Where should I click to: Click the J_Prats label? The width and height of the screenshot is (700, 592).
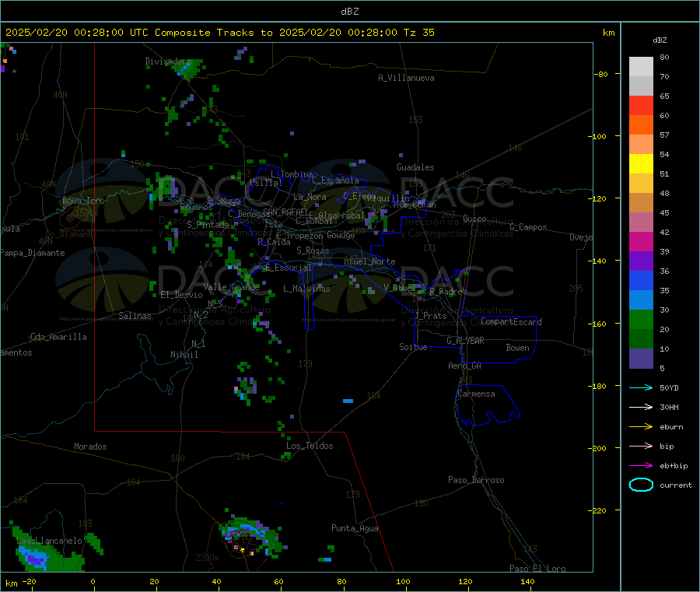coord(431,316)
